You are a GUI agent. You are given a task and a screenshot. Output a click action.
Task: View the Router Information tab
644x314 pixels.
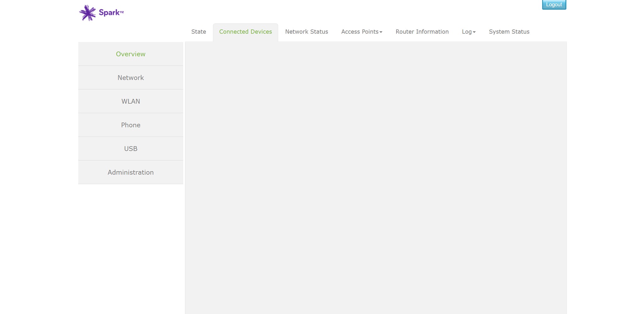tap(422, 32)
